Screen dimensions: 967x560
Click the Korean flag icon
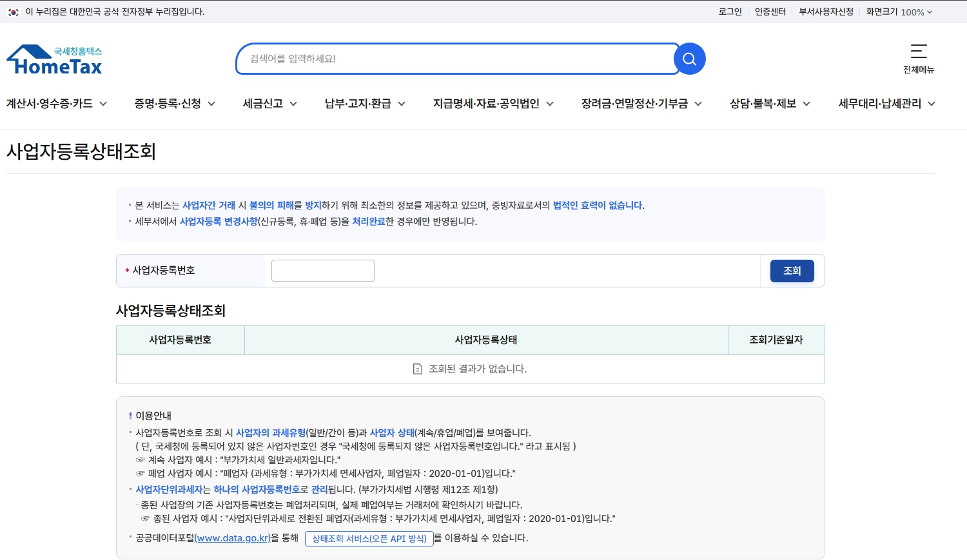[13, 12]
